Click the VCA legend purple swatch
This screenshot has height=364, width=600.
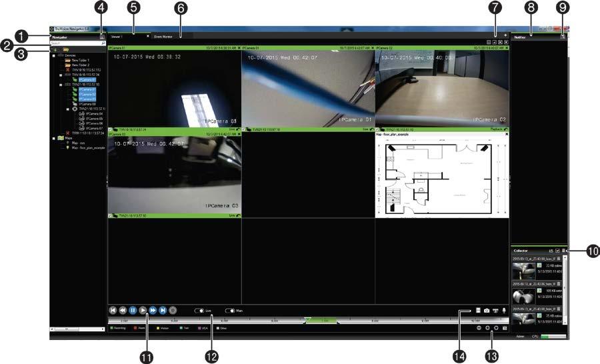(199, 328)
